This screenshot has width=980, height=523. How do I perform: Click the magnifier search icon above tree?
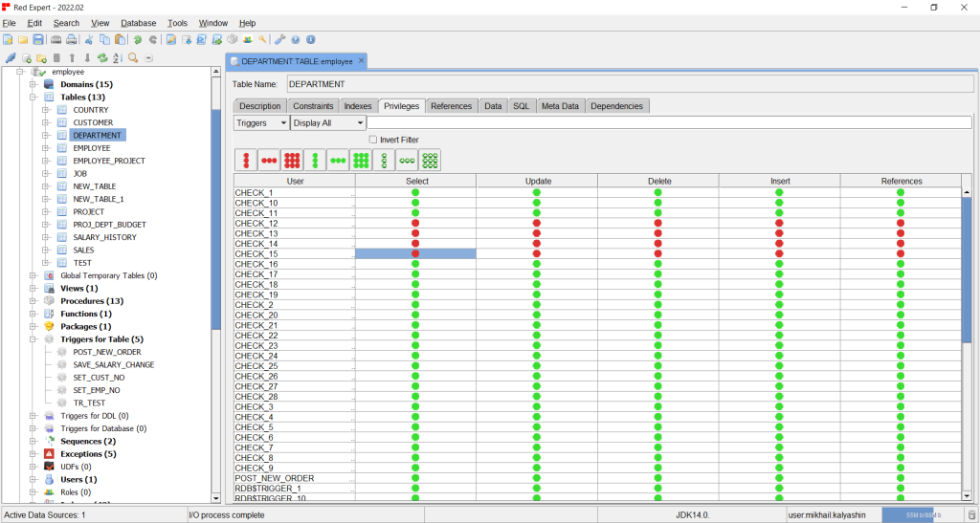pos(133,58)
